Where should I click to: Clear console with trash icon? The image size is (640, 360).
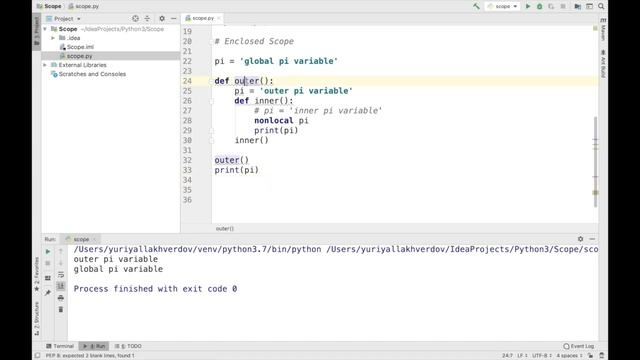click(61, 310)
